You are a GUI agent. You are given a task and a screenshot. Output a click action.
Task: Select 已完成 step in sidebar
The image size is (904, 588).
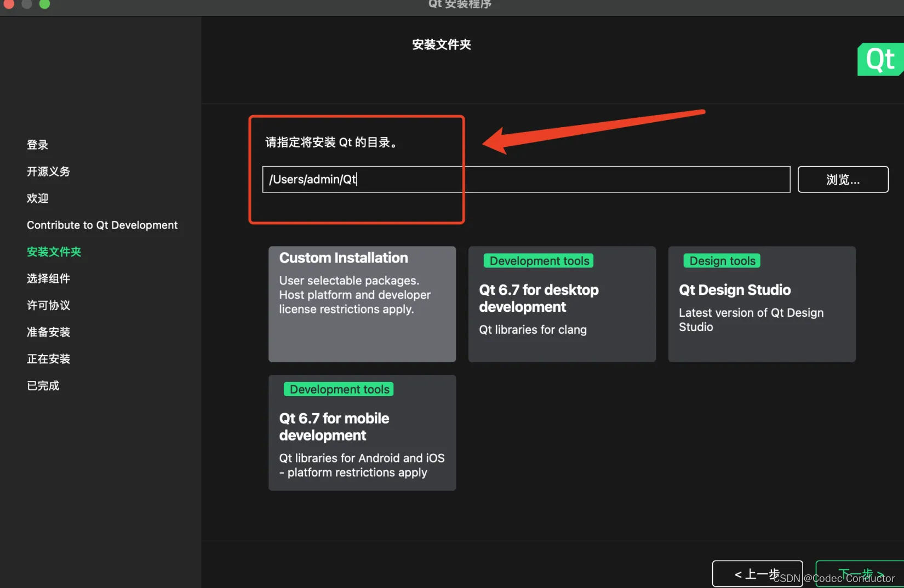(43, 386)
